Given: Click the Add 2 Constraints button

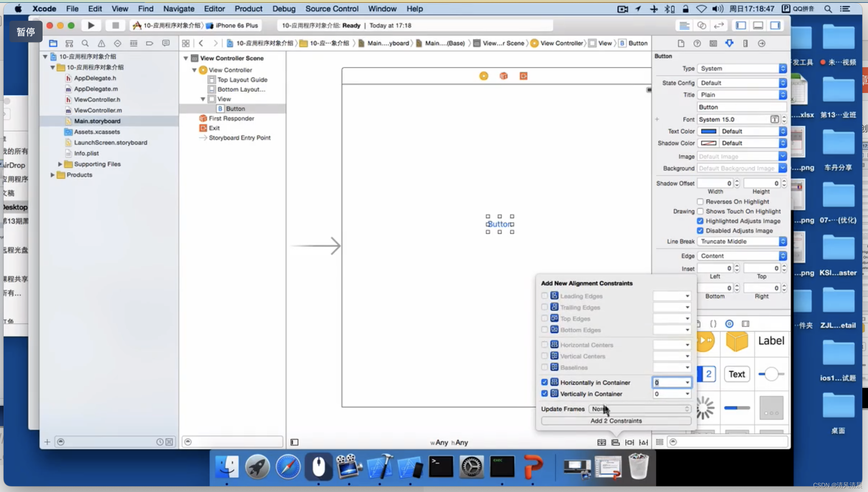Looking at the screenshot, I should point(616,420).
